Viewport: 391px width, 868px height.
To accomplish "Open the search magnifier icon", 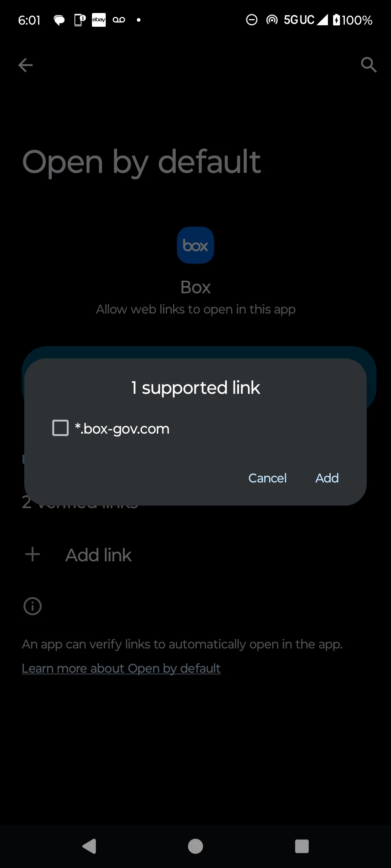I will [x=369, y=65].
